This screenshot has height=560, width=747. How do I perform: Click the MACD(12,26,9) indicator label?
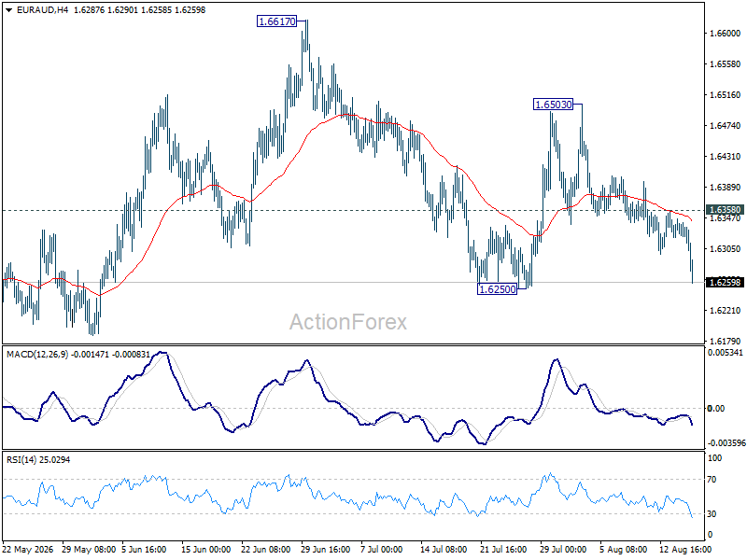(x=37, y=355)
